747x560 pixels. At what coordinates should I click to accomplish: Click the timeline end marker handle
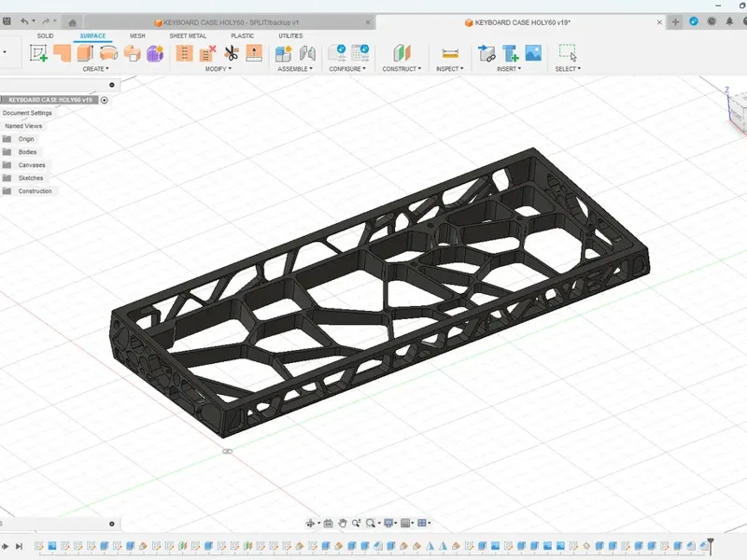coord(711,544)
